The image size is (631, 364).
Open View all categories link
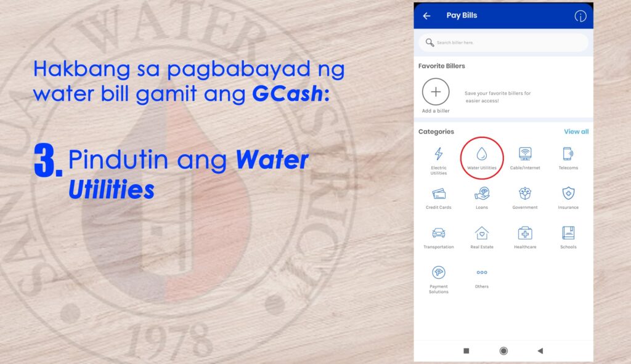pos(576,132)
